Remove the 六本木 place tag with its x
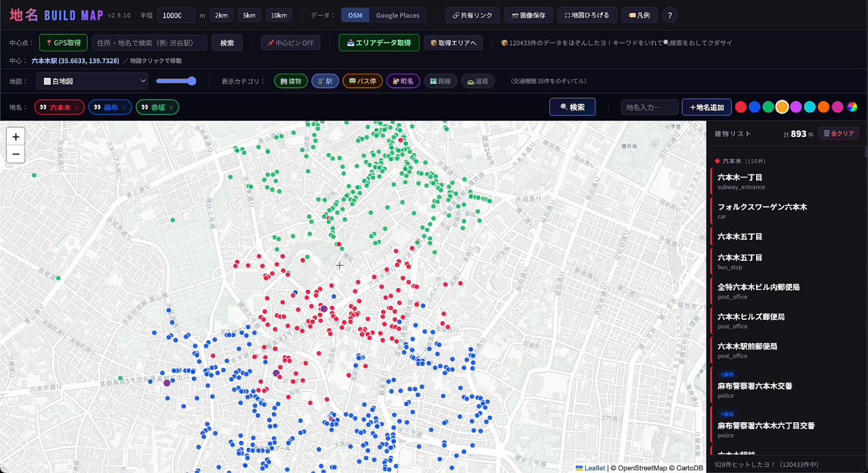The image size is (868, 473). 77,107
